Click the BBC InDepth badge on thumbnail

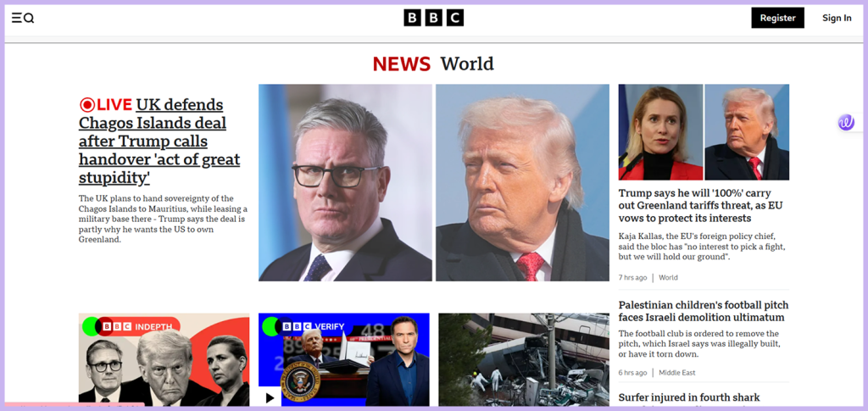(x=136, y=326)
